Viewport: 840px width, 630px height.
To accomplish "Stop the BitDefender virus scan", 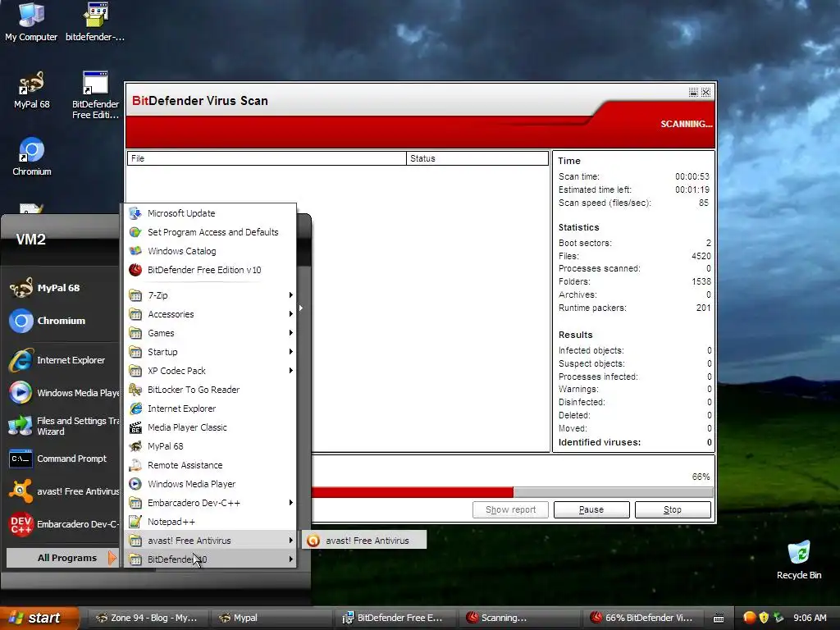I will coord(673,509).
